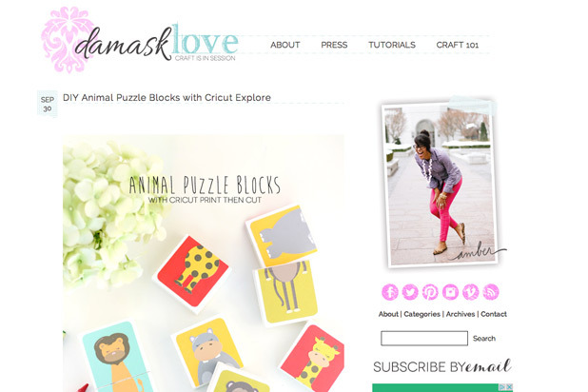Click the AdChoices icon on the ad
The image size is (588, 392).
tap(503, 387)
